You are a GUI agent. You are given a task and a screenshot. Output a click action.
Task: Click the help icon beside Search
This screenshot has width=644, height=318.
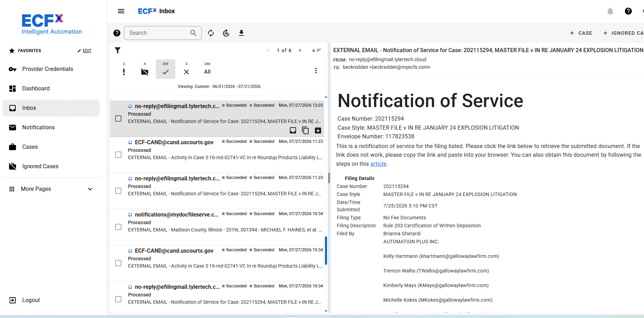(117, 33)
